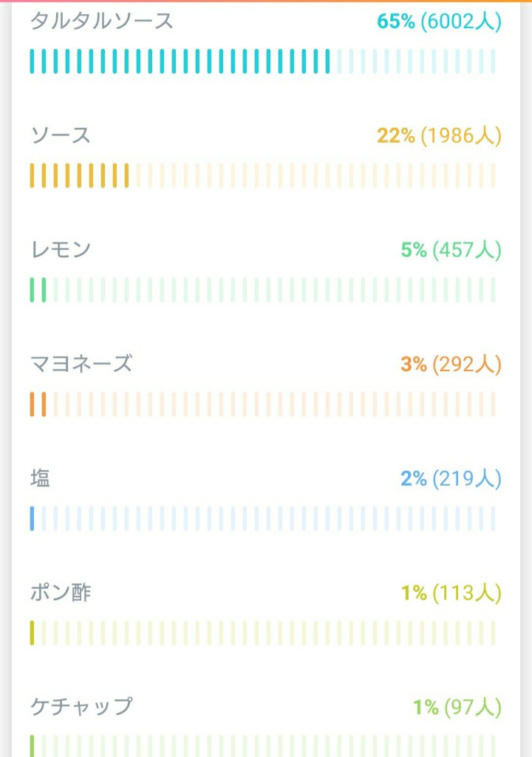Screen dimensions: 532x757
Task: Click the yellow ソース progress bar
Action: [x=262, y=176]
